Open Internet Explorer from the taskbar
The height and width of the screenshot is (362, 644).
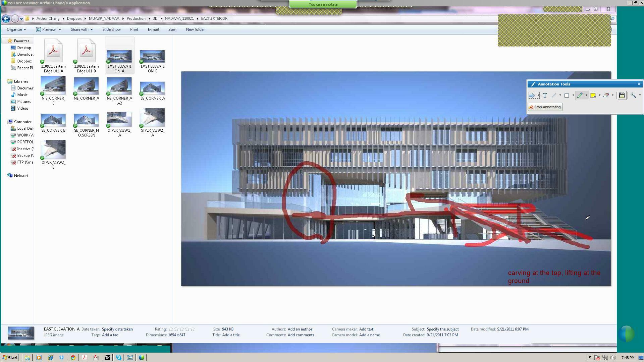click(x=50, y=358)
